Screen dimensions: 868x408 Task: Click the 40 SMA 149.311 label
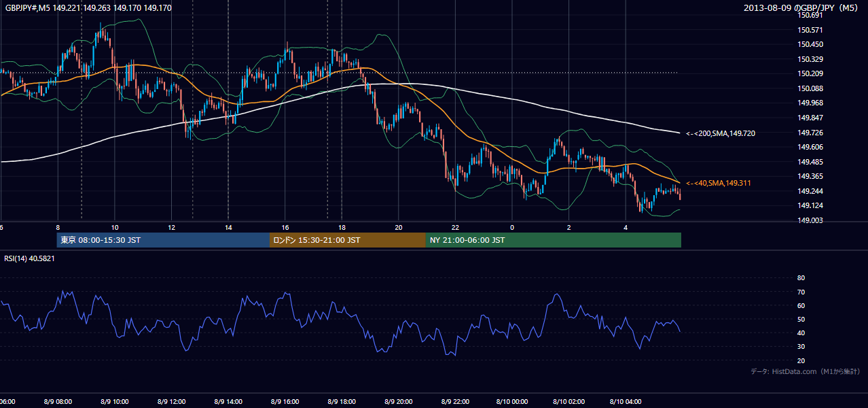coord(719,183)
